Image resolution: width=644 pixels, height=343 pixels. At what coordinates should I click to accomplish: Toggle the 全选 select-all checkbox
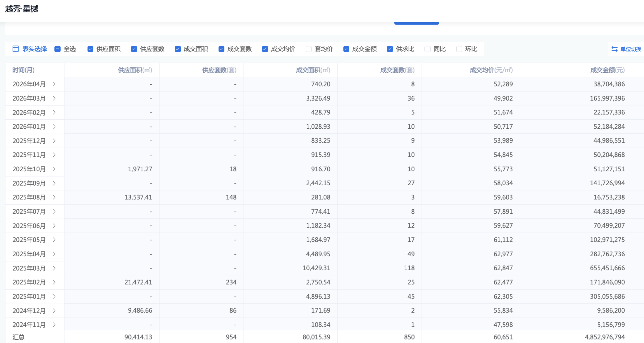click(x=58, y=49)
